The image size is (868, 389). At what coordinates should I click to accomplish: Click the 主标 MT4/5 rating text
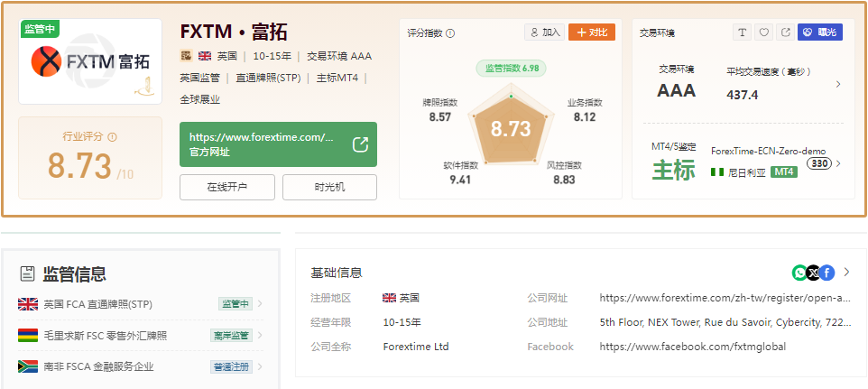click(674, 171)
